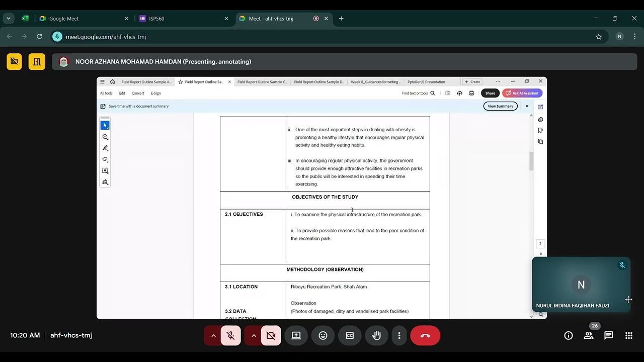Open the All tools menu
This screenshot has height=362, width=644.
pos(106,93)
